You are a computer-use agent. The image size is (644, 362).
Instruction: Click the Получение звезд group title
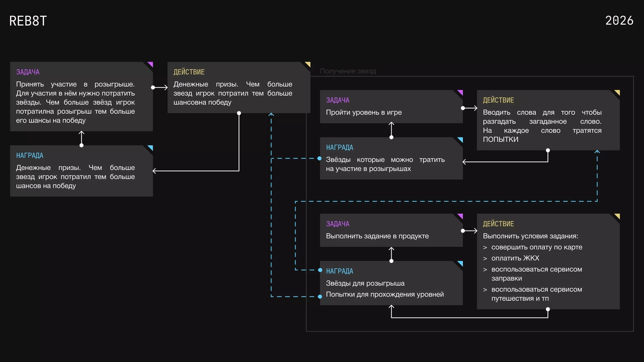[x=348, y=71]
